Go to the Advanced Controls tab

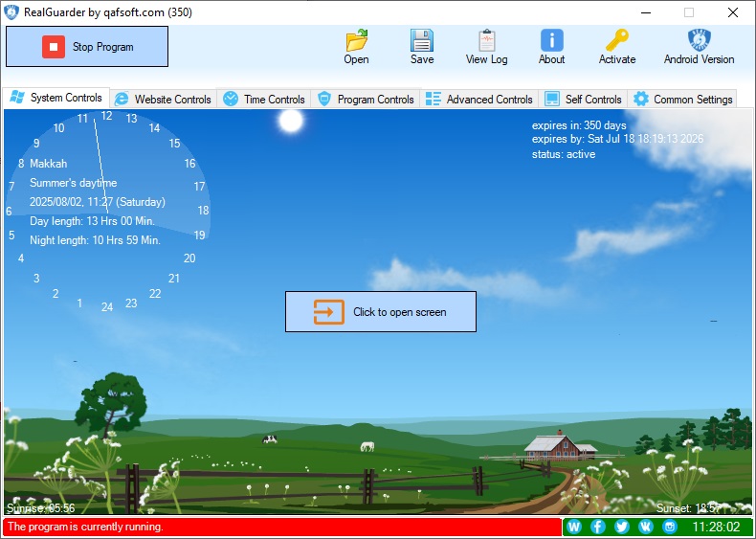point(479,100)
